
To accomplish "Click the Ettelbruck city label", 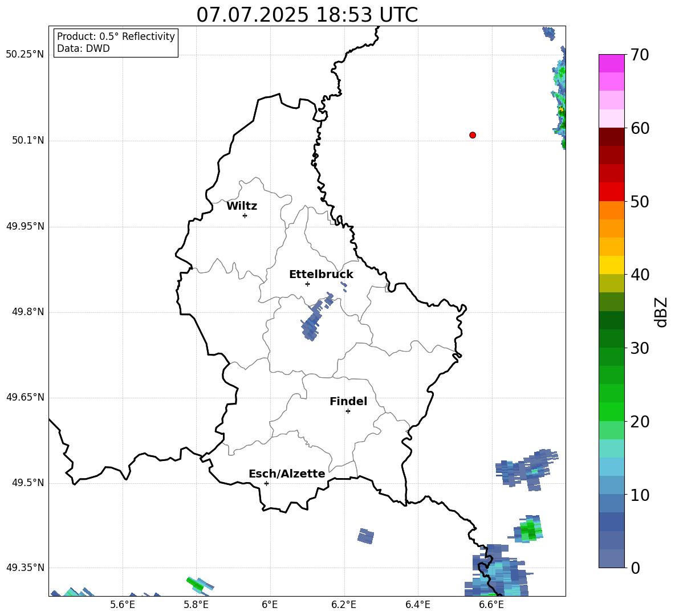I will (321, 275).
